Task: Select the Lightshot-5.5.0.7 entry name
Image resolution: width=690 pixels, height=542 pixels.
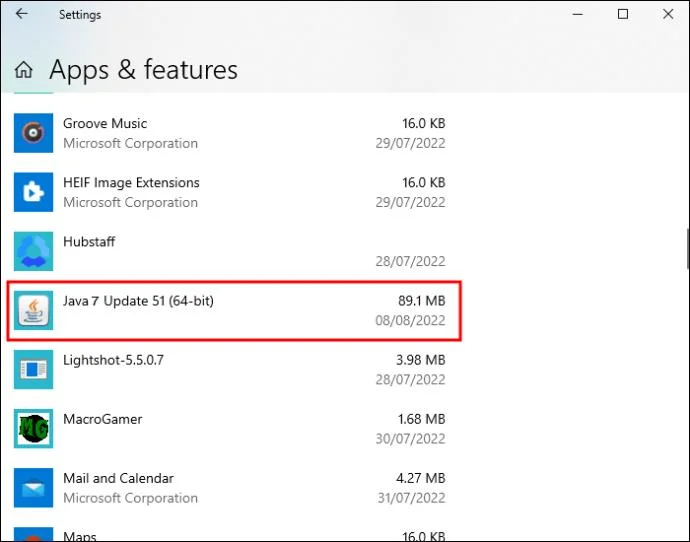Action: [113, 360]
